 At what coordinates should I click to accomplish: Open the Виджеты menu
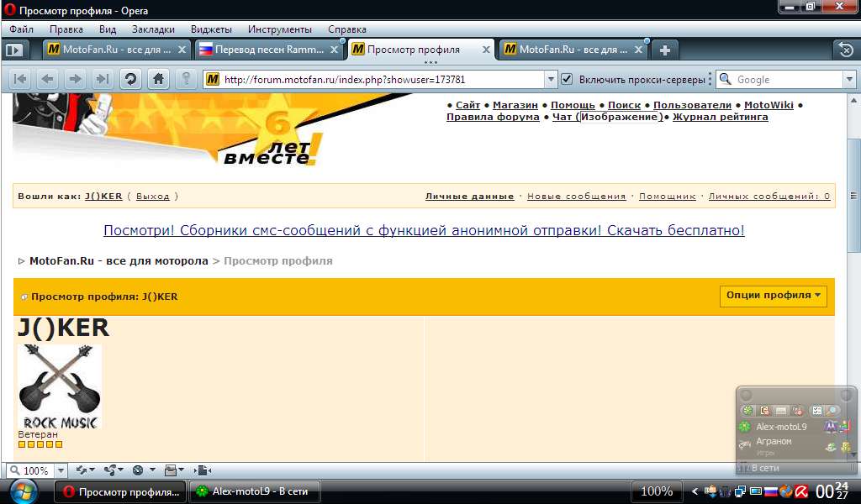coord(211,29)
